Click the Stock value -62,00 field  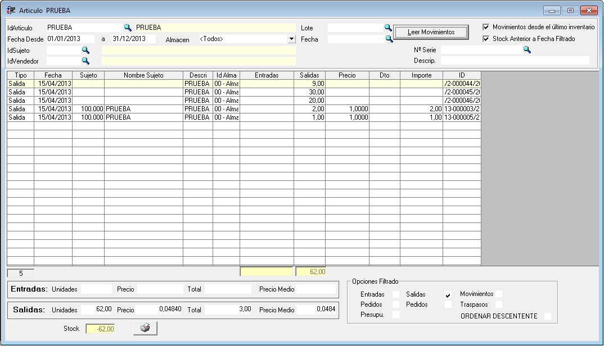pos(100,329)
